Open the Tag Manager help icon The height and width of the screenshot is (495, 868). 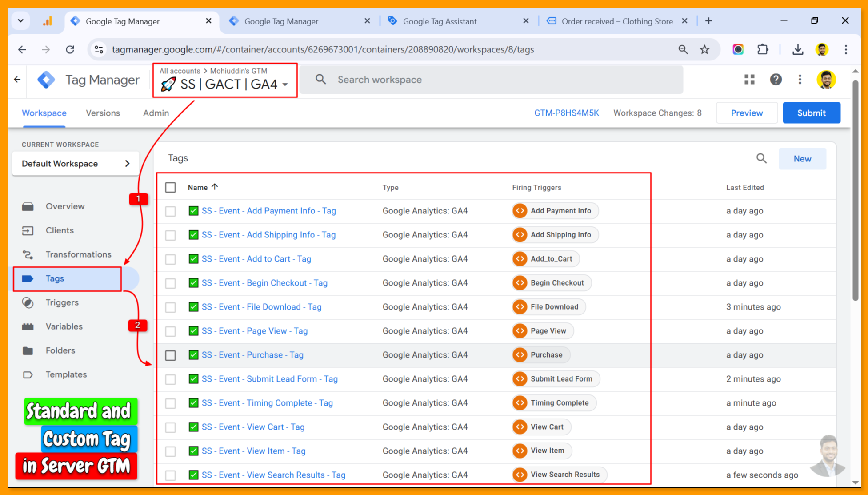point(776,80)
